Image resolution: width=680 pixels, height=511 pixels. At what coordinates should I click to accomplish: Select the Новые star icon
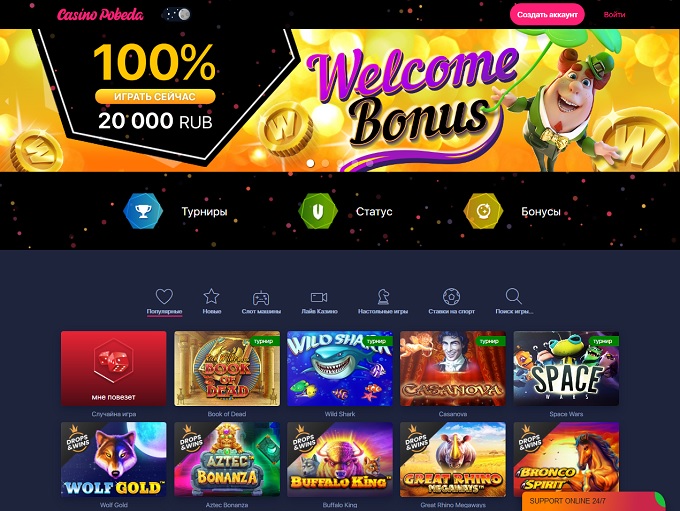pyautogui.click(x=211, y=296)
